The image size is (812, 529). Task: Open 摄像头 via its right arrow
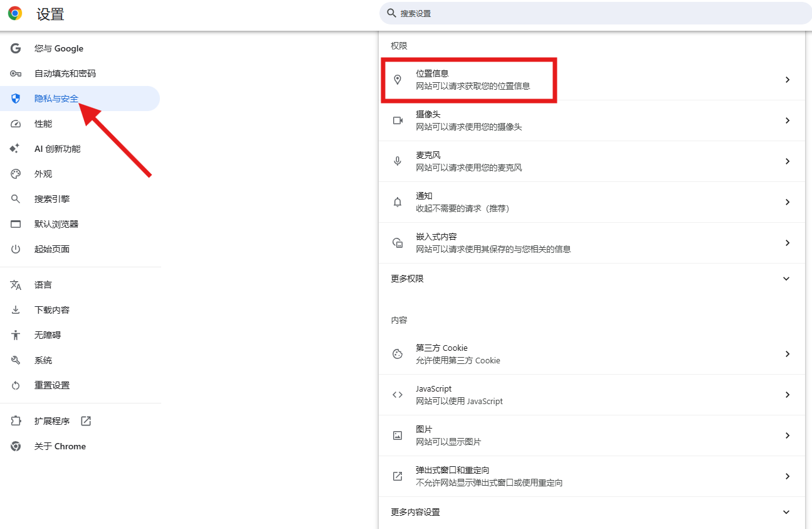(x=788, y=120)
